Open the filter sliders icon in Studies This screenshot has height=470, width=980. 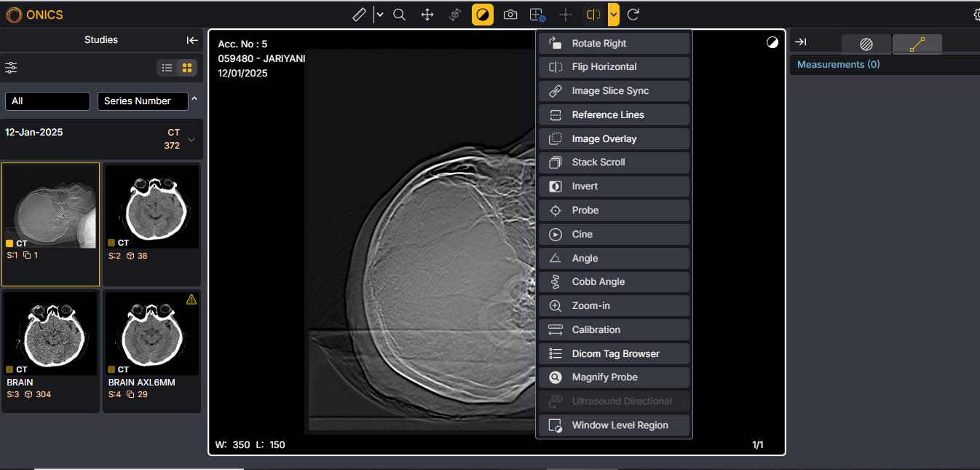point(11,68)
